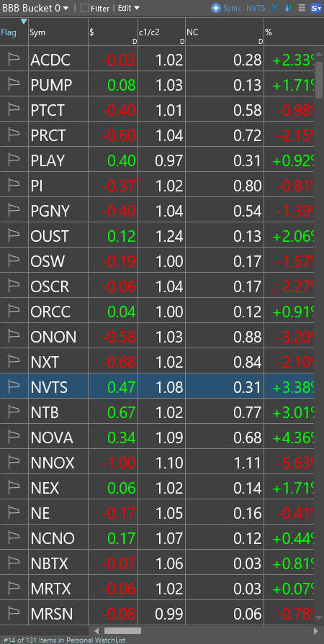This screenshot has width=324, height=644.
Task: Sort by the Flag column header
Action: [14, 32]
